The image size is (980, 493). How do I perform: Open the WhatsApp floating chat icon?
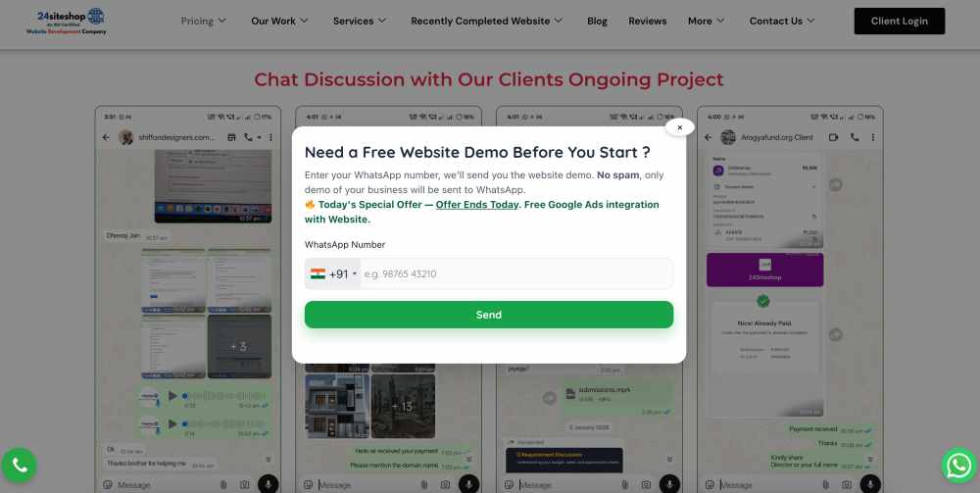tap(959, 465)
